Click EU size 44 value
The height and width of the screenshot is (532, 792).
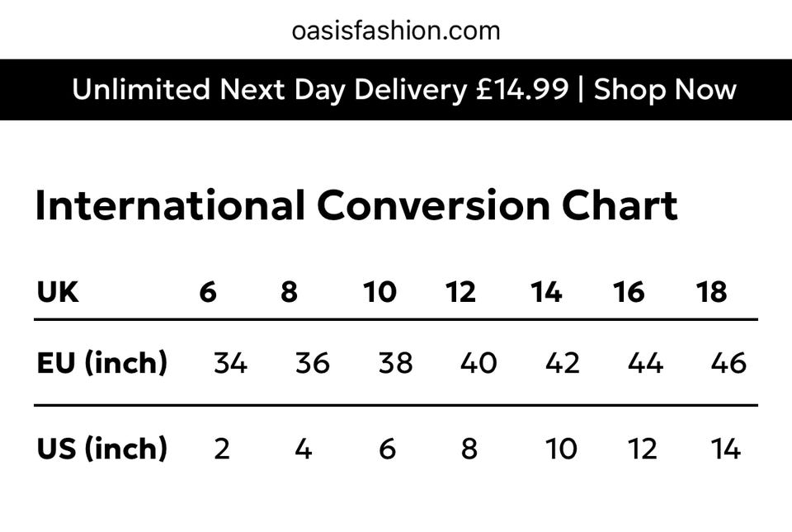(x=645, y=363)
